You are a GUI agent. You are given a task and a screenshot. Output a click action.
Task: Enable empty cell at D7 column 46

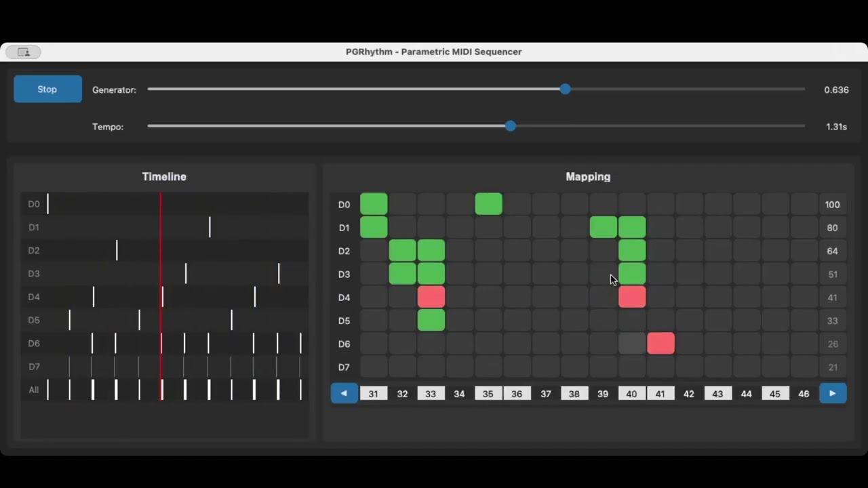coord(804,367)
